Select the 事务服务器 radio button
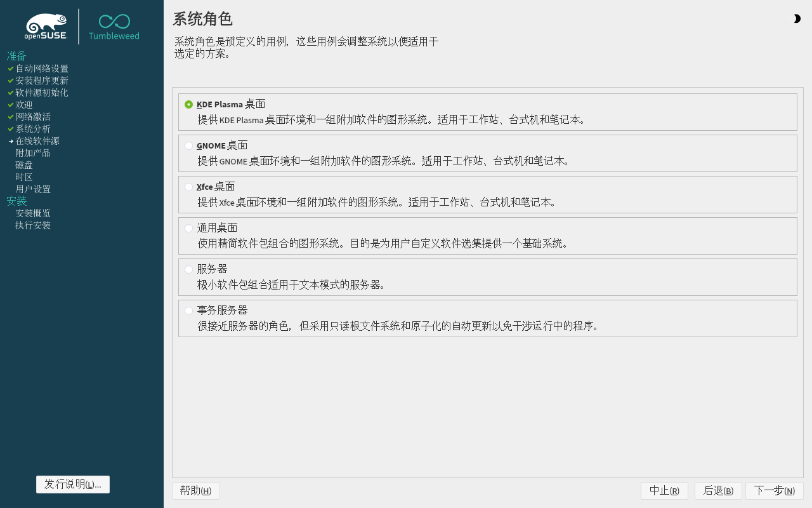The image size is (812, 508). point(188,311)
